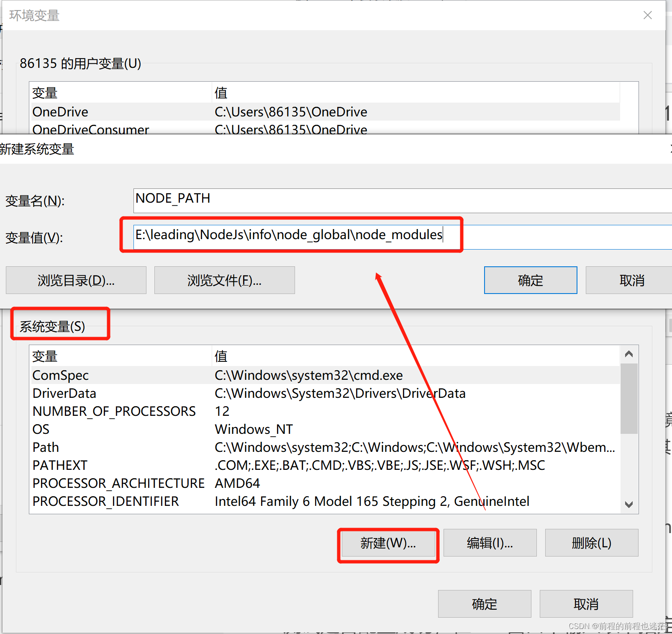
Task: Click 取消 at bottom of 环境变量 window
Action: [586, 604]
